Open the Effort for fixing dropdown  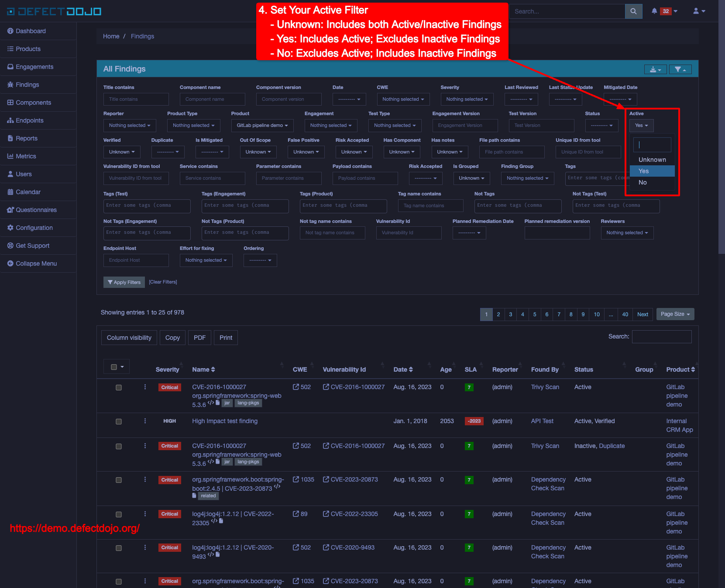click(x=206, y=260)
